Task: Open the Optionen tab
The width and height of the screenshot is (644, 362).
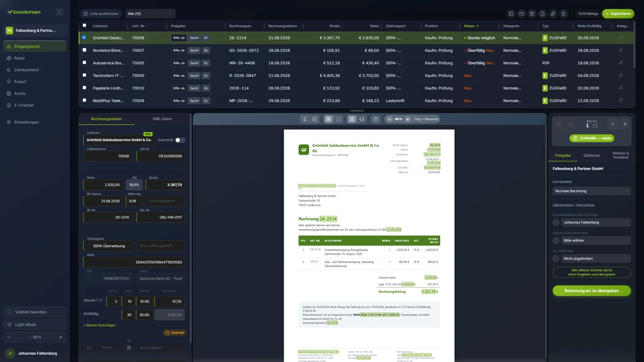Action: 592,156
